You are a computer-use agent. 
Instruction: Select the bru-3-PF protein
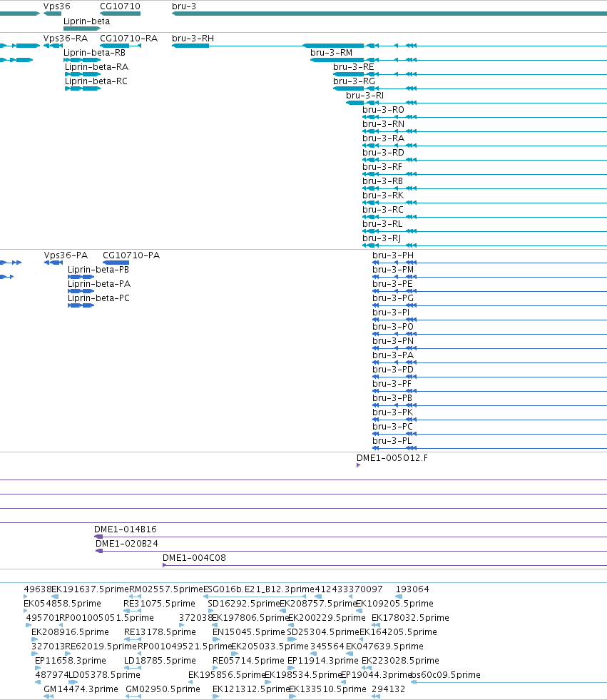(x=392, y=384)
